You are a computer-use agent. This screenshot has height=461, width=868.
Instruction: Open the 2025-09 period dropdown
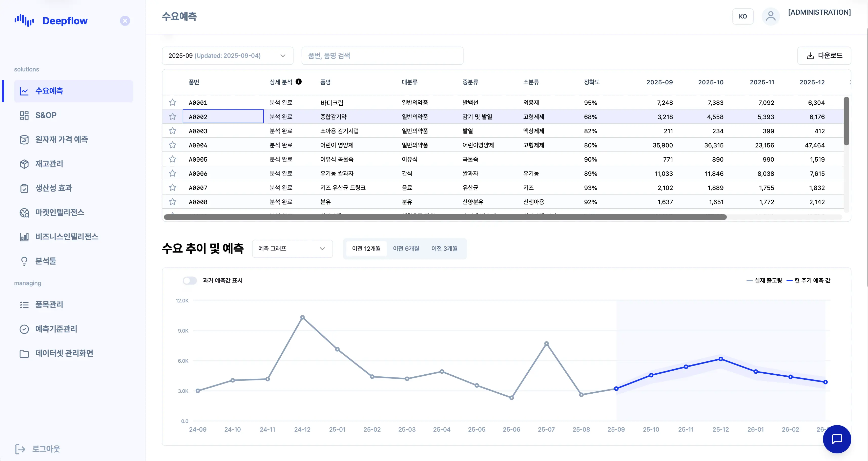(228, 56)
